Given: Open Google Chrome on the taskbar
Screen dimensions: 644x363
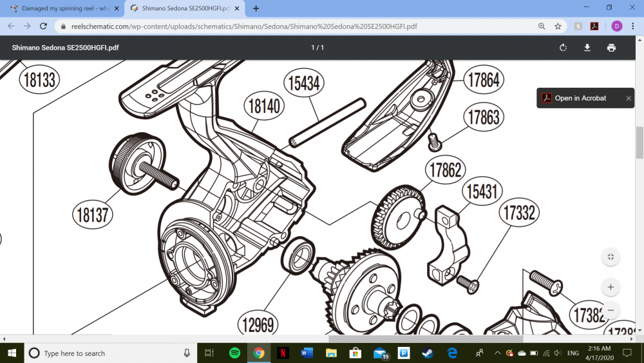Looking at the screenshot, I should click(x=259, y=353).
